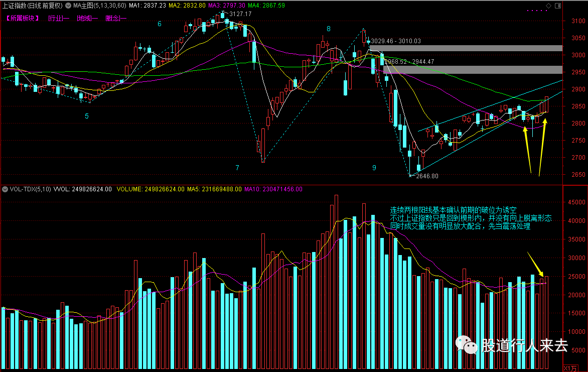Viewport: 588px width, 372px height.
Task: Open the 所属板块 sector link
Action: [23, 18]
